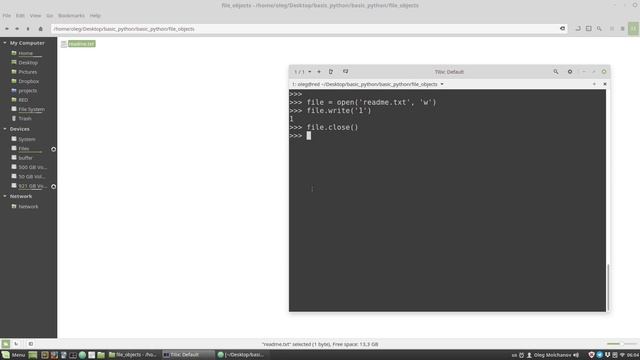This screenshot has height=360, width=640.
Task: Open the Bookmarks menu
Action: point(71,16)
